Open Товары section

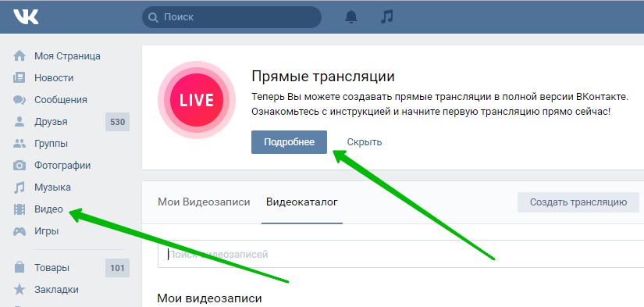pyautogui.click(x=52, y=268)
